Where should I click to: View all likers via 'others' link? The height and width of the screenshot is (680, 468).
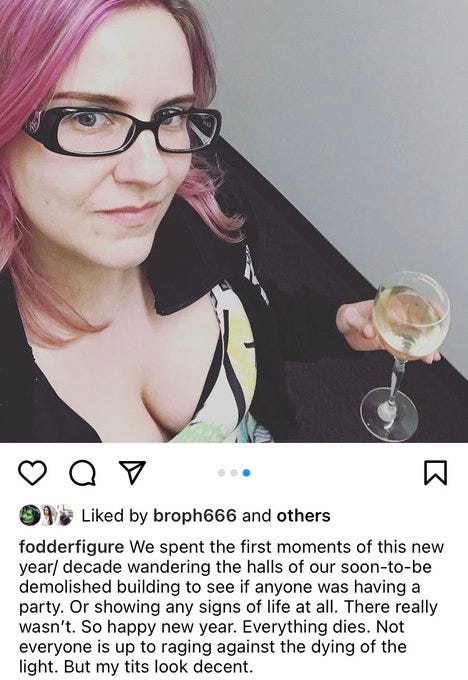click(x=304, y=516)
